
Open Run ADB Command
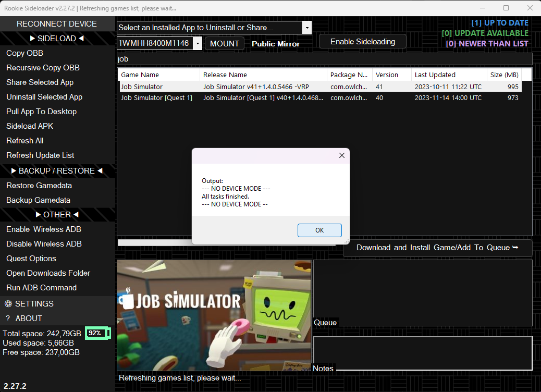41,288
